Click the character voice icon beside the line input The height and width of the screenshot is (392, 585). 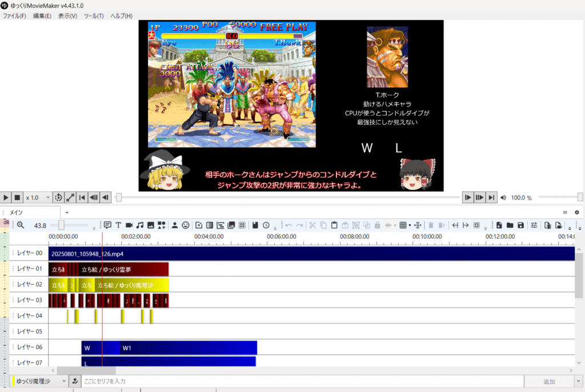[75, 381]
